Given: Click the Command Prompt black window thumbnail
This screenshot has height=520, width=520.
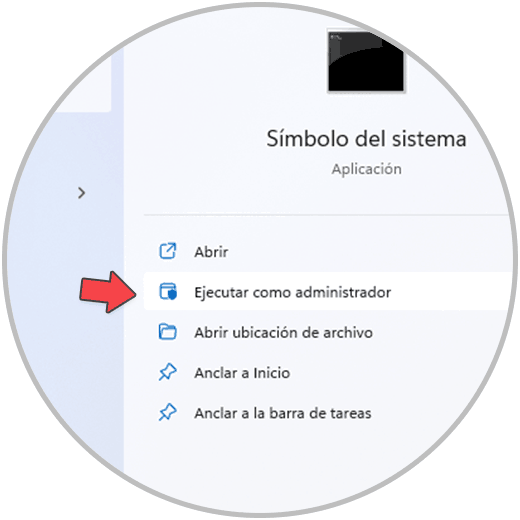Looking at the screenshot, I should pyautogui.click(x=366, y=61).
